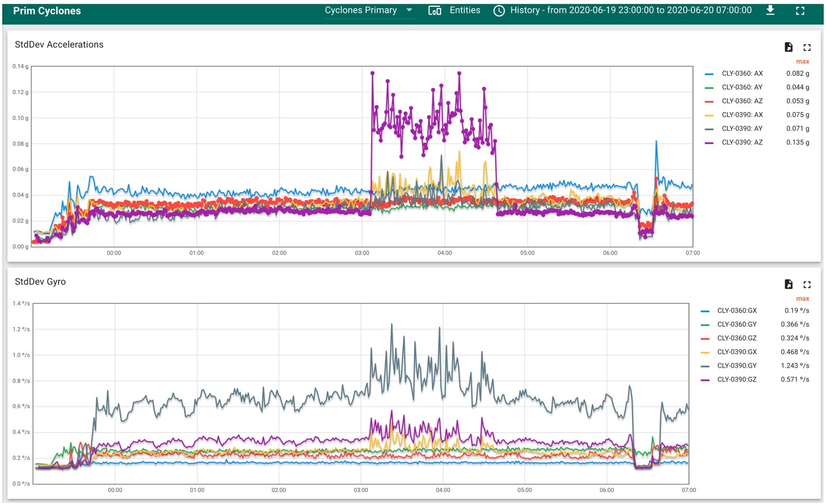Open the Cyclones Primary dashboard state dropdown
The image size is (826, 504).
pos(369,10)
